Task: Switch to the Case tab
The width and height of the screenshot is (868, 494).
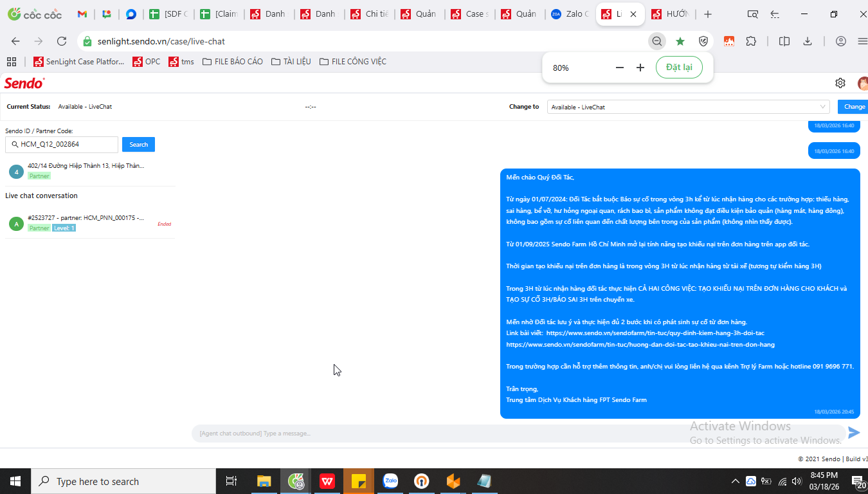Action: (x=469, y=14)
